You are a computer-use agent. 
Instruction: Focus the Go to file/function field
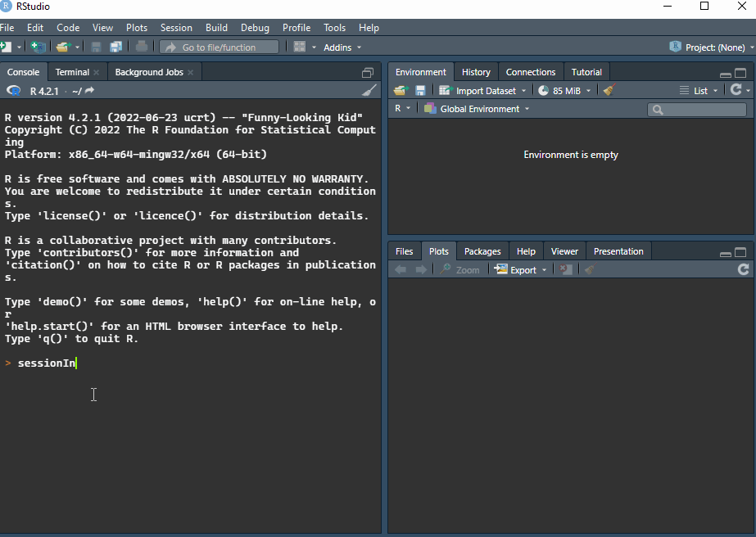click(x=220, y=47)
